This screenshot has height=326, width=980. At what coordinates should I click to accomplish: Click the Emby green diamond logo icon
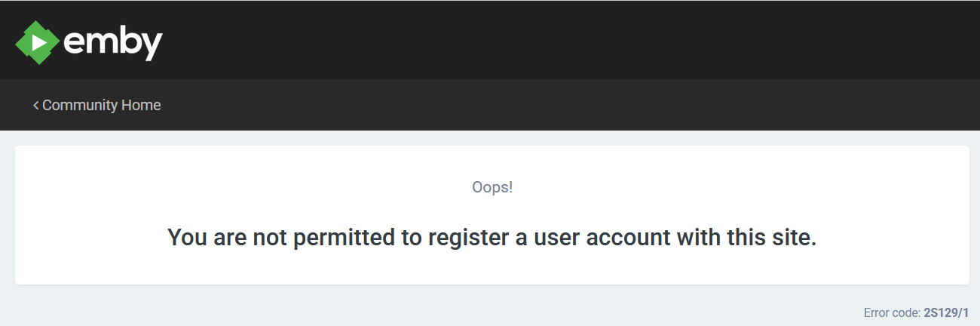pyautogui.click(x=37, y=42)
